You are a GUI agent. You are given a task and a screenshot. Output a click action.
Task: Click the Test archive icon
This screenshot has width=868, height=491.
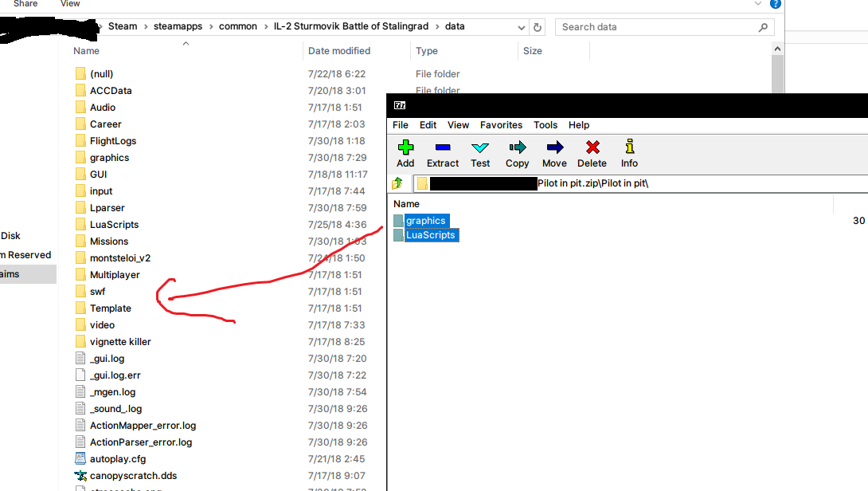point(480,147)
